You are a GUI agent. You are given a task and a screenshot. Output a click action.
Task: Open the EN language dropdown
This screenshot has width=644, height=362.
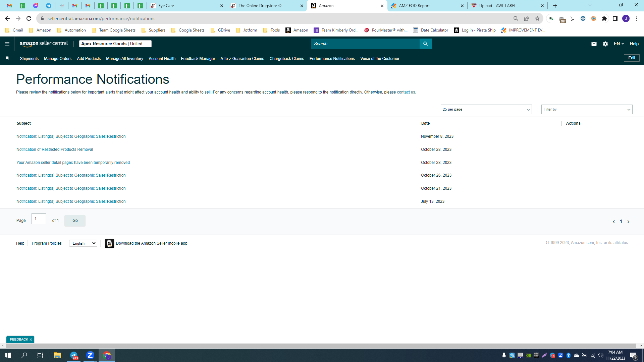coord(619,44)
